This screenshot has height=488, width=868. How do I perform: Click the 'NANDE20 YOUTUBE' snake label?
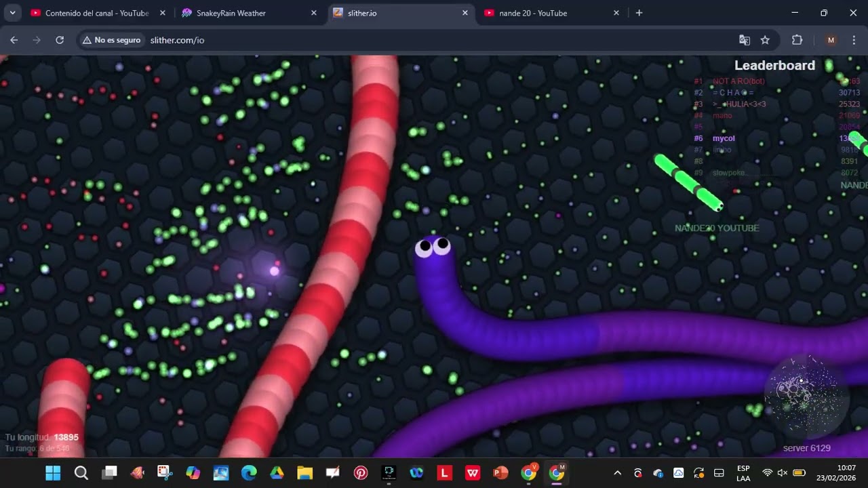[717, 228]
